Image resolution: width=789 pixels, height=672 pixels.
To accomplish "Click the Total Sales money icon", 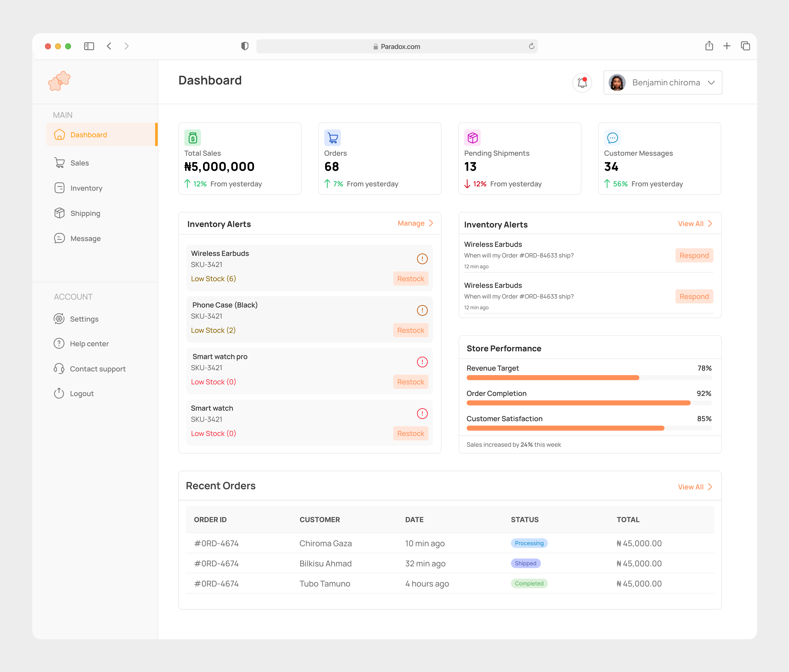I will [193, 138].
